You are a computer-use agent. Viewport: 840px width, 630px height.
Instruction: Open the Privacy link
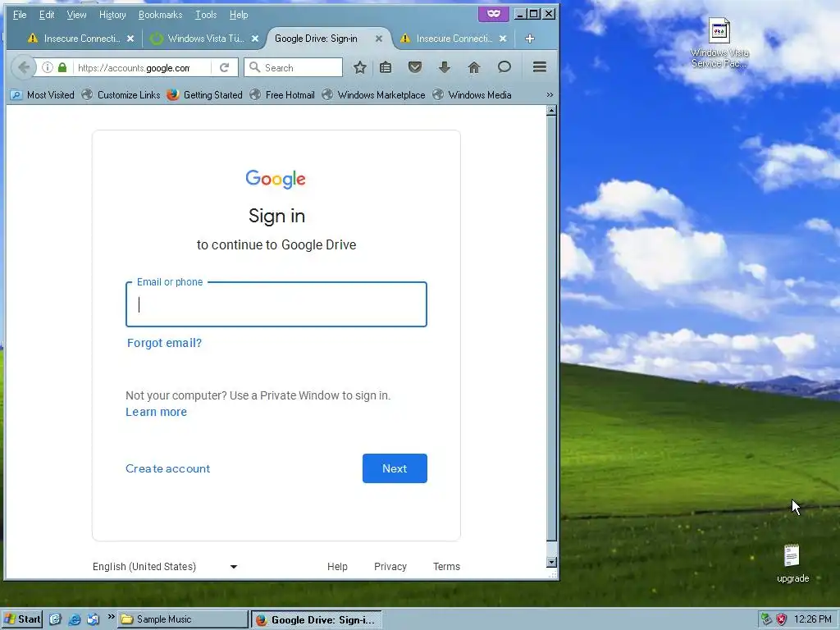point(390,567)
